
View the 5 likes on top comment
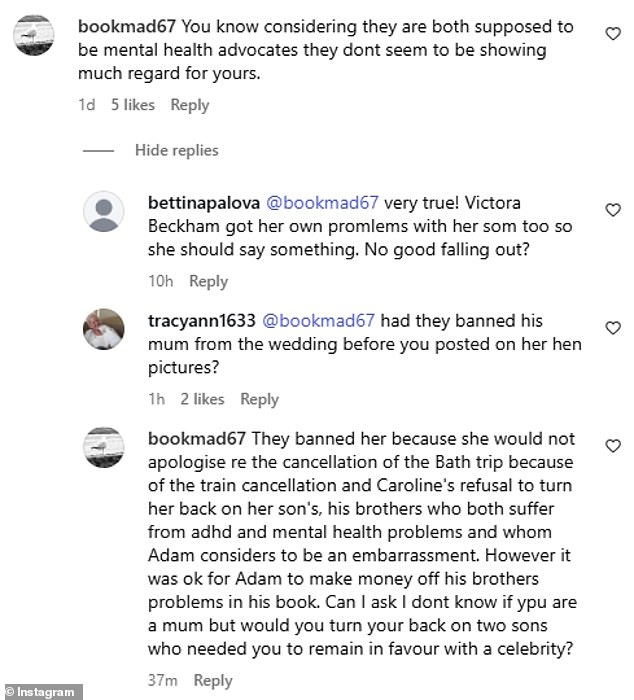click(133, 105)
